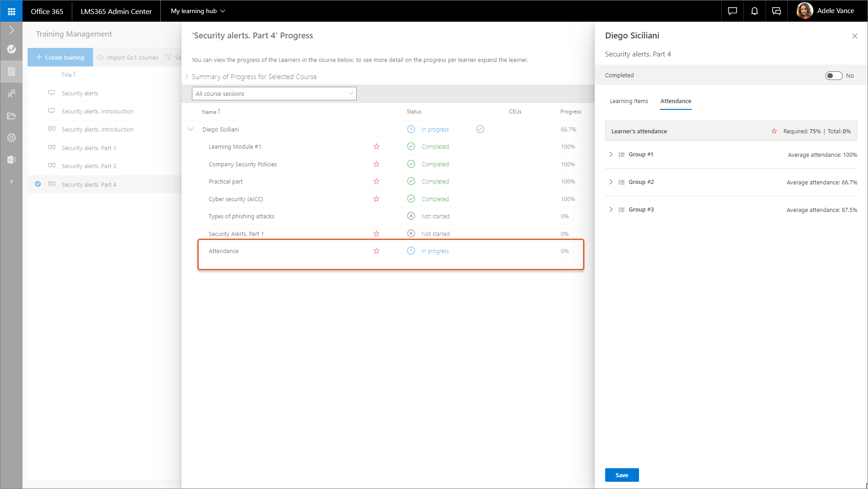Open the chat bubble icon in header
The width and height of the screenshot is (868, 489).
(x=732, y=11)
